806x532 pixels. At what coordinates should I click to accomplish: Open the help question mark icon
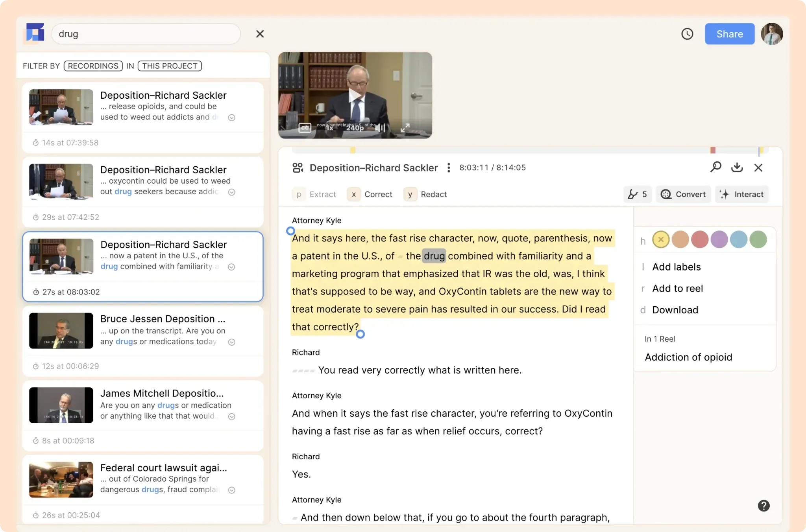click(x=763, y=506)
